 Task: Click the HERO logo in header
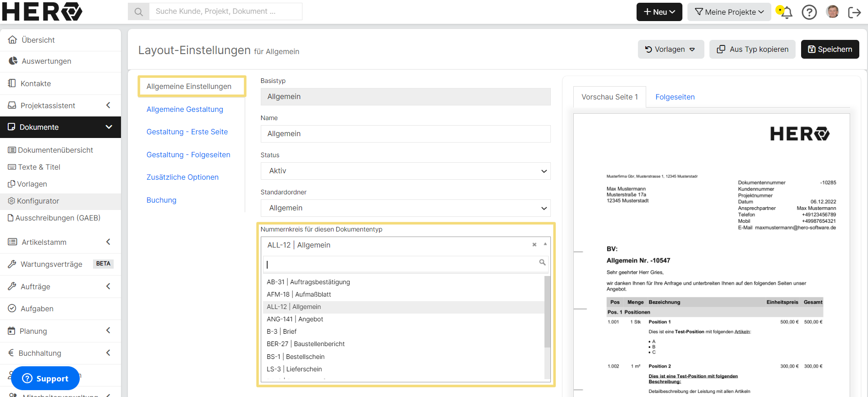42,11
